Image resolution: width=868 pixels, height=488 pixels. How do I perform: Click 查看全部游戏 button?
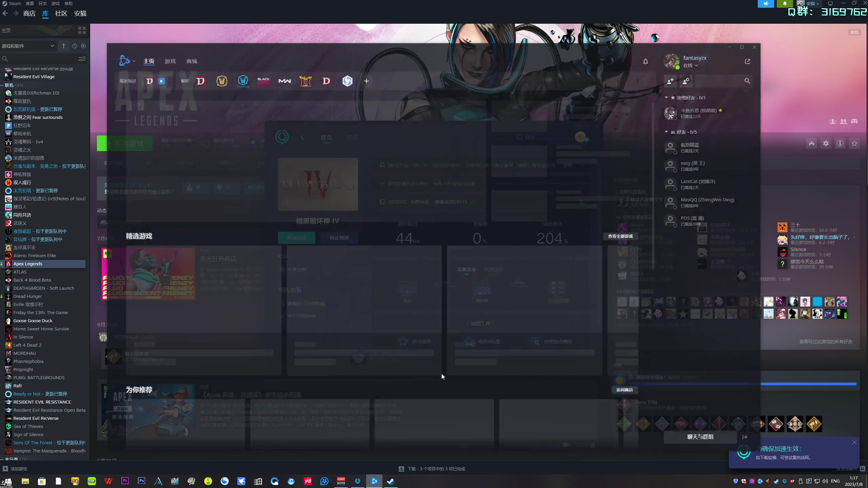(620, 236)
